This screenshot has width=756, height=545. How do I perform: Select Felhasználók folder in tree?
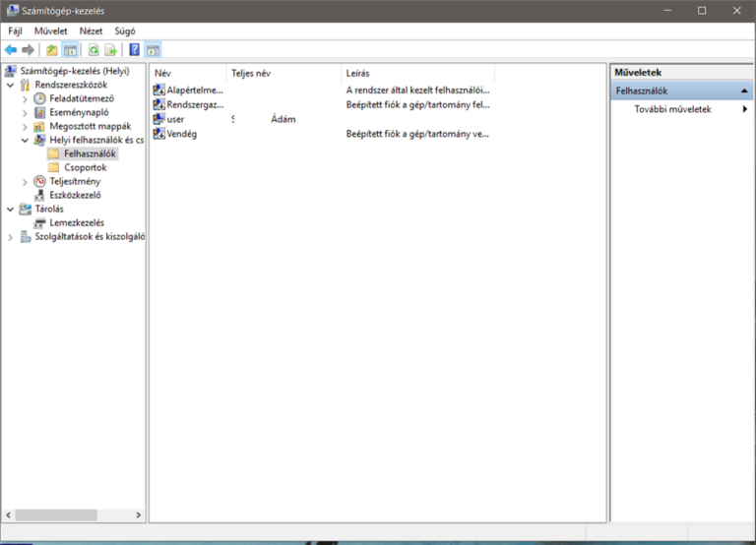coord(90,153)
